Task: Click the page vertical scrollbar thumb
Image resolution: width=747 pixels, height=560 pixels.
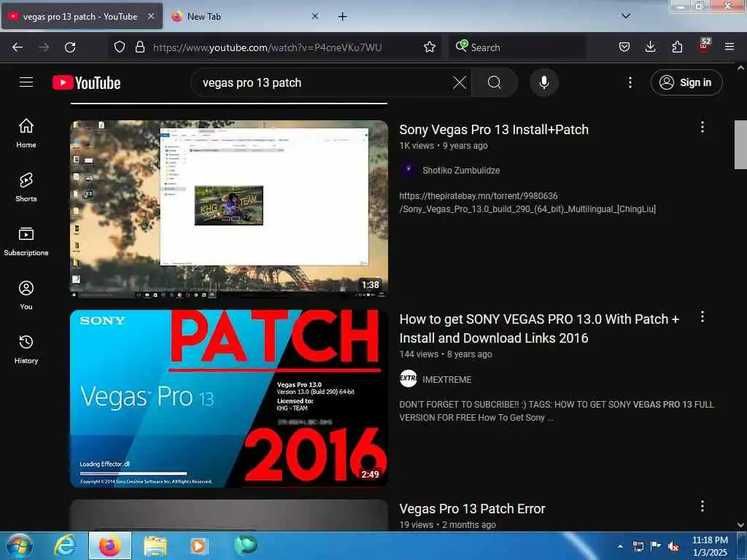Action: (740, 145)
